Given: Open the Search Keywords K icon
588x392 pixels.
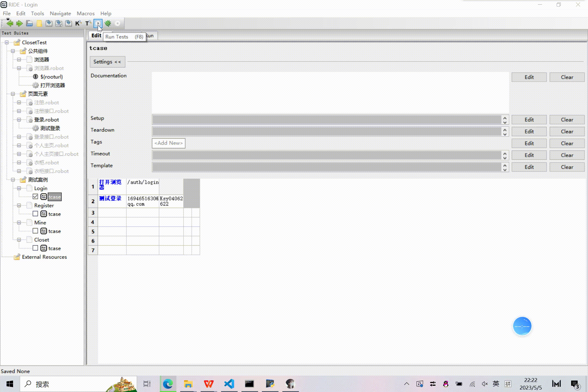Looking at the screenshot, I should tap(78, 24).
